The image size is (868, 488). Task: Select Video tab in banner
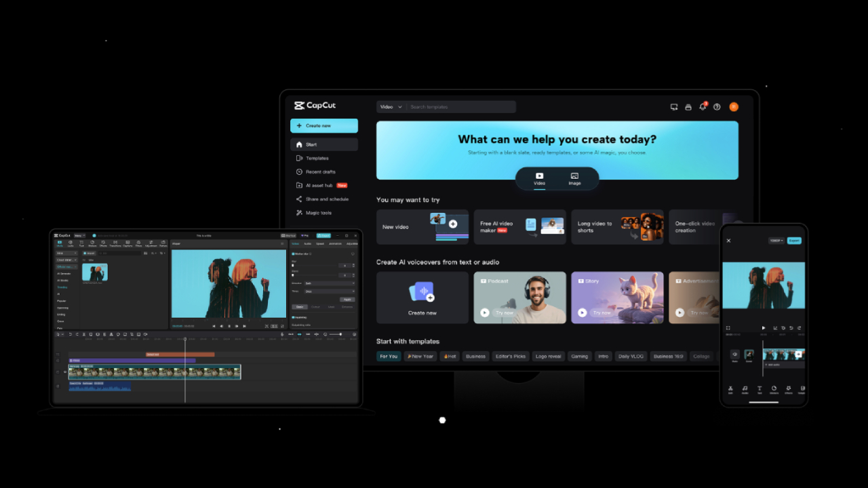tap(539, 179)
